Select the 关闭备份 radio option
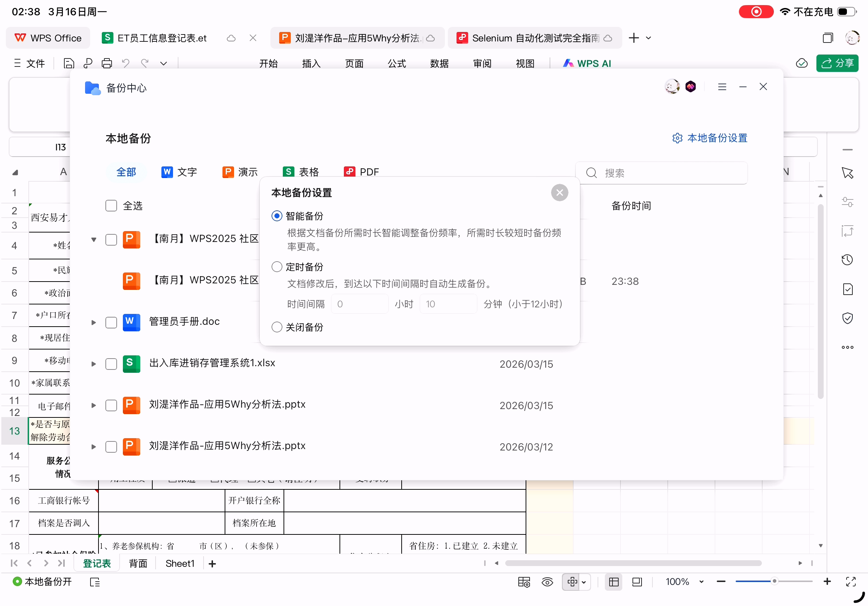Viewport: 868px width, 606px height. pos(277,327)
